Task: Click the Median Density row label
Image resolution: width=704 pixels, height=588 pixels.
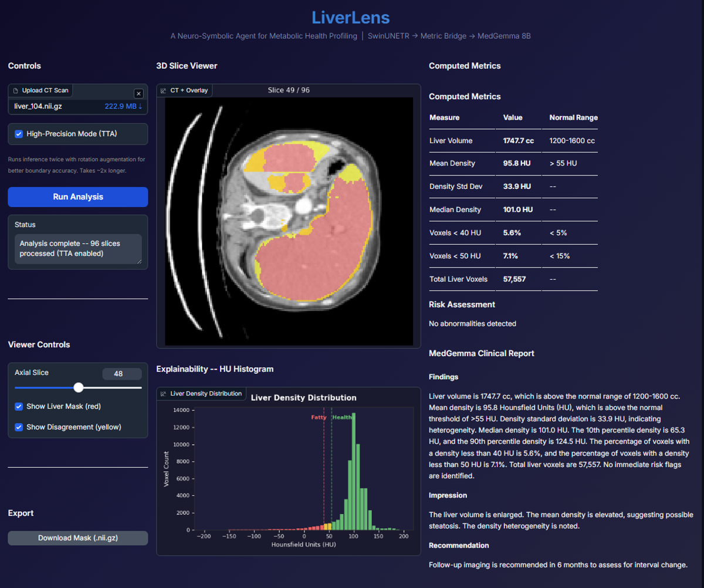Action: click(x=455, y=209)
